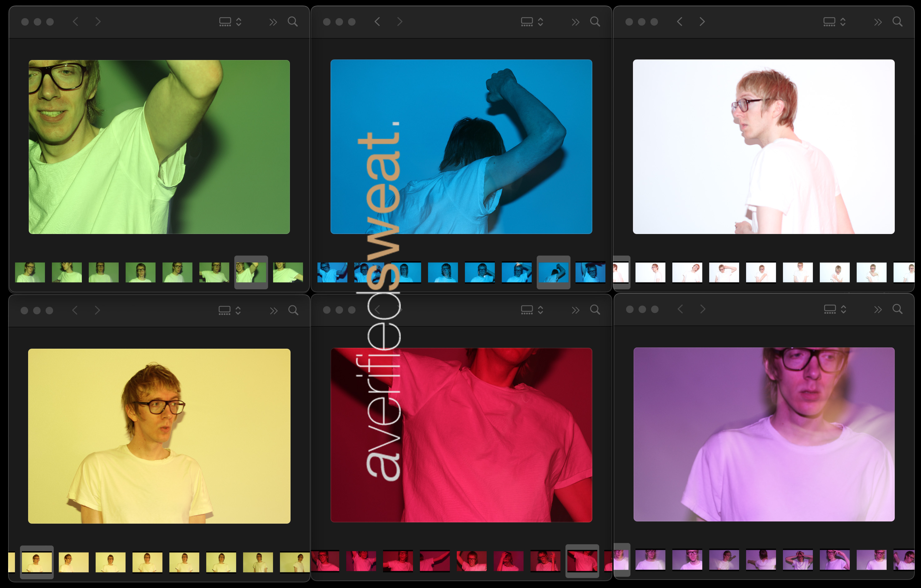Open search in the green photo window
This screenshot has width=921, height=588.
tap(293, 22)
